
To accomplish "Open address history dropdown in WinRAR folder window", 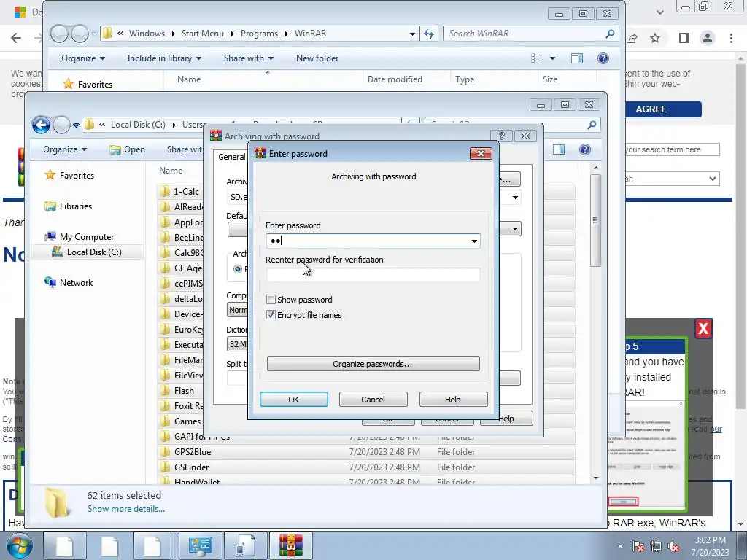I will coord(412,34).
